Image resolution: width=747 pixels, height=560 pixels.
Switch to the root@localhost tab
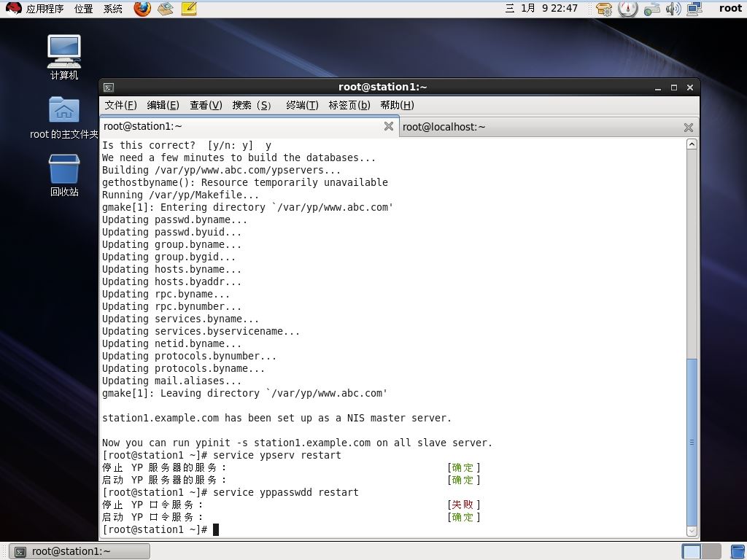point(549,127)
